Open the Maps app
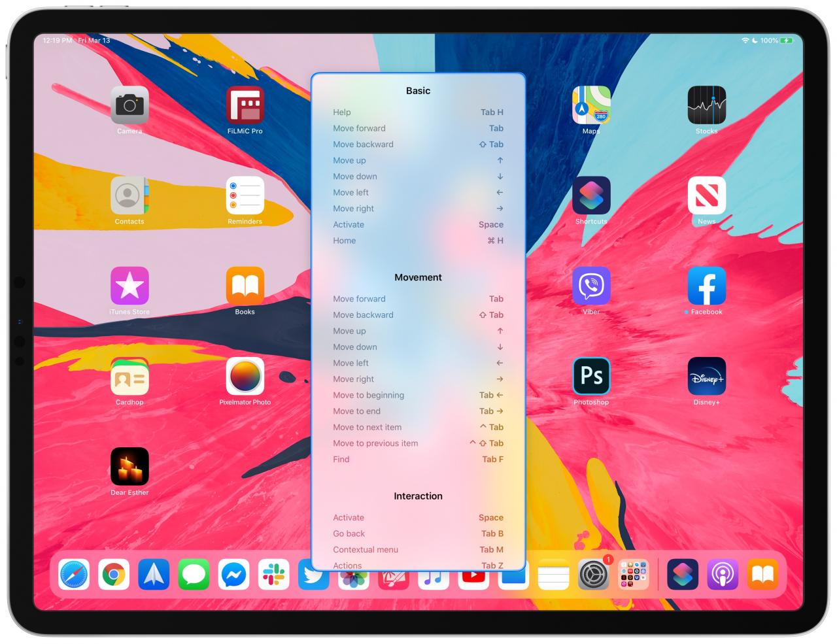Viewport: 837px width, 644px height. pyautogui.click(x=591, y=105)
